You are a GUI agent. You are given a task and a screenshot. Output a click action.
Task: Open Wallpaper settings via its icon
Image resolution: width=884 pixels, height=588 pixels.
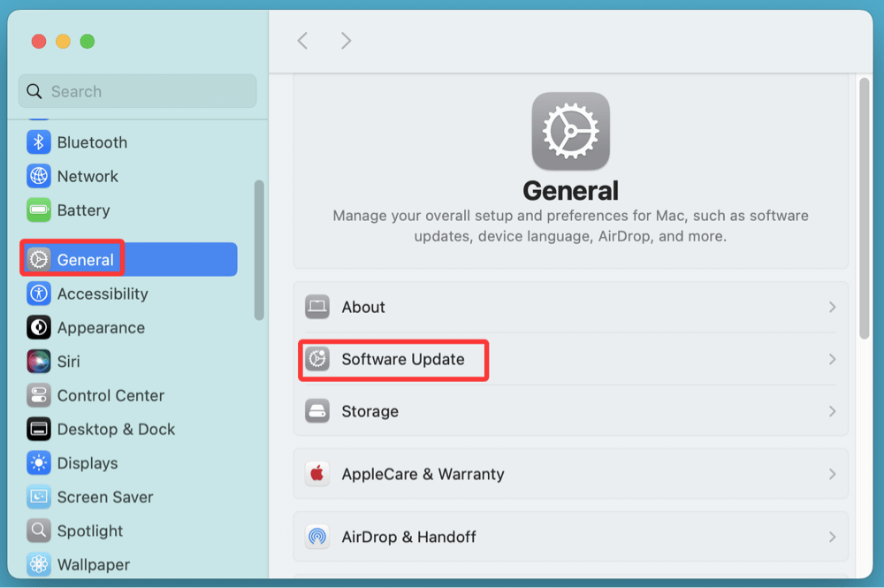39,564
